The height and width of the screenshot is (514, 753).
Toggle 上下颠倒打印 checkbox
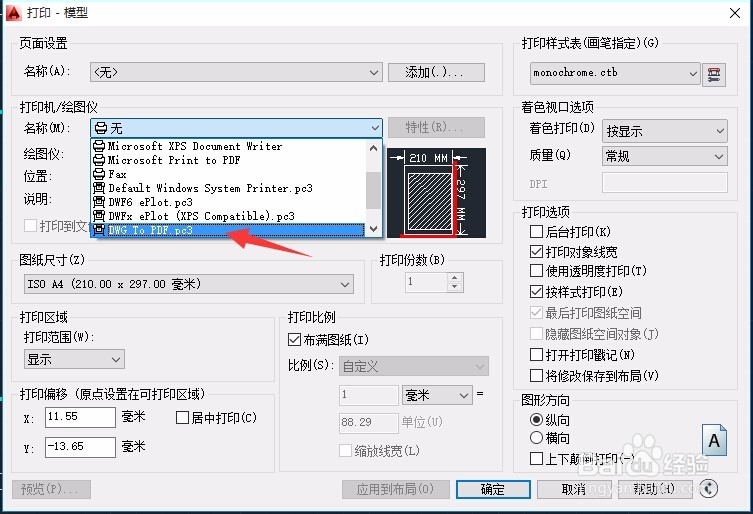(536, 458)
